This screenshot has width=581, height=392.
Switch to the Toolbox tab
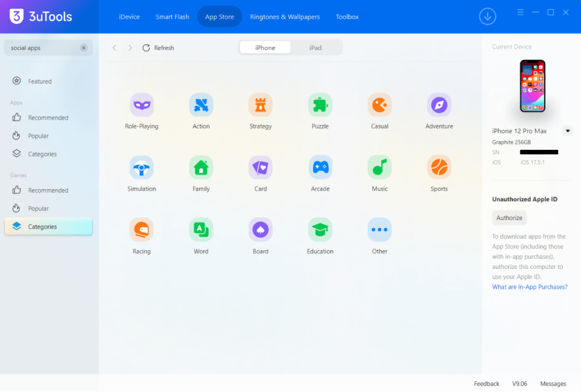click(x=347, y=17)
